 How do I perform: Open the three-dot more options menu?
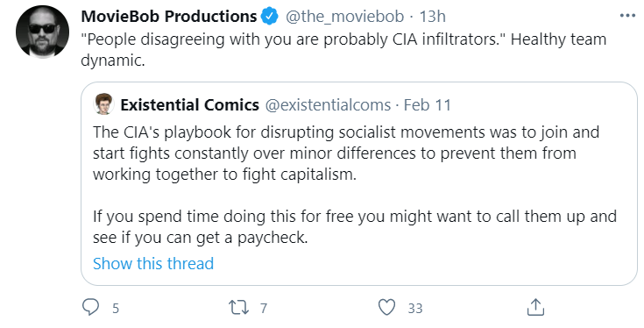pos(627,16)
